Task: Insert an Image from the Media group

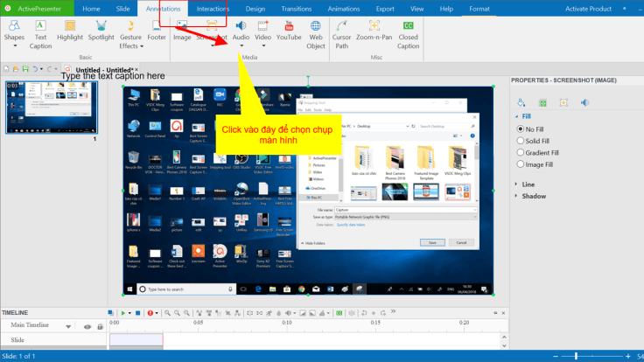Action: coord(182,31)
